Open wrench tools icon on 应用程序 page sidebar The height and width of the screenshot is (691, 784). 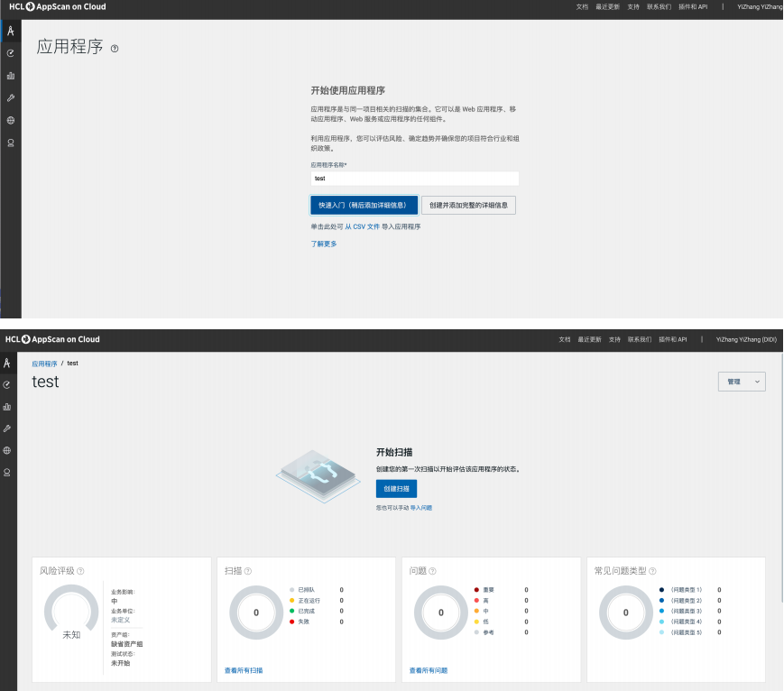[11, 98]
